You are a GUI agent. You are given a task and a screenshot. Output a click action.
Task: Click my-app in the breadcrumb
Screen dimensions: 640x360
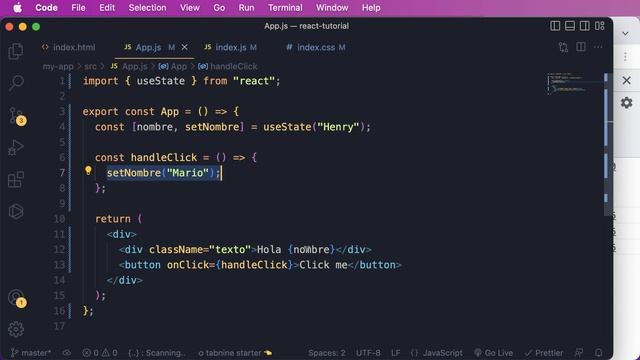58,66
